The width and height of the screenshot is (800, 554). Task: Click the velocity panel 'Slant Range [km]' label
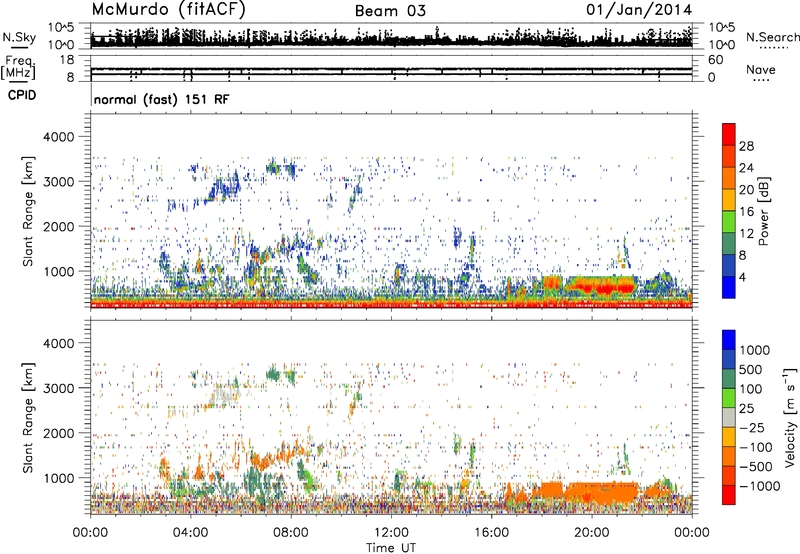tap(28, 417)
